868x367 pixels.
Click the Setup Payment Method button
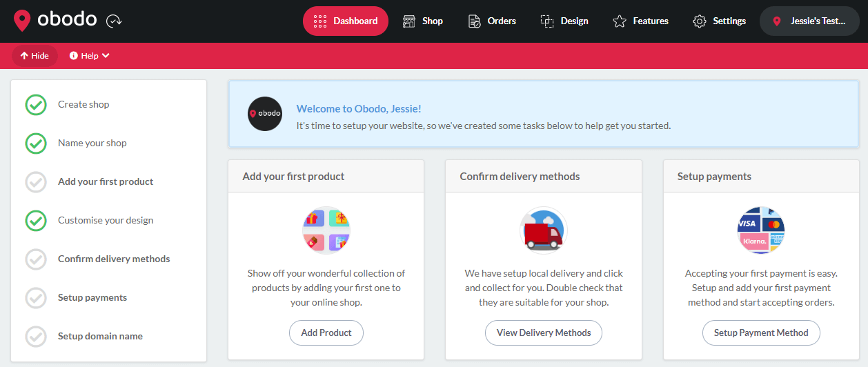pos(761,333)
